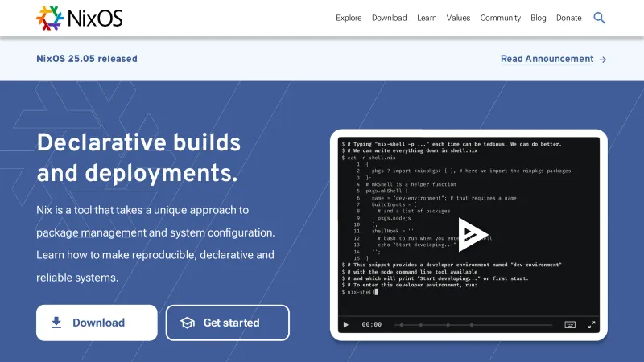Open the Read Announcement link
The height and width of the screenshot is (362, 644).
click(x=547, y=59)
